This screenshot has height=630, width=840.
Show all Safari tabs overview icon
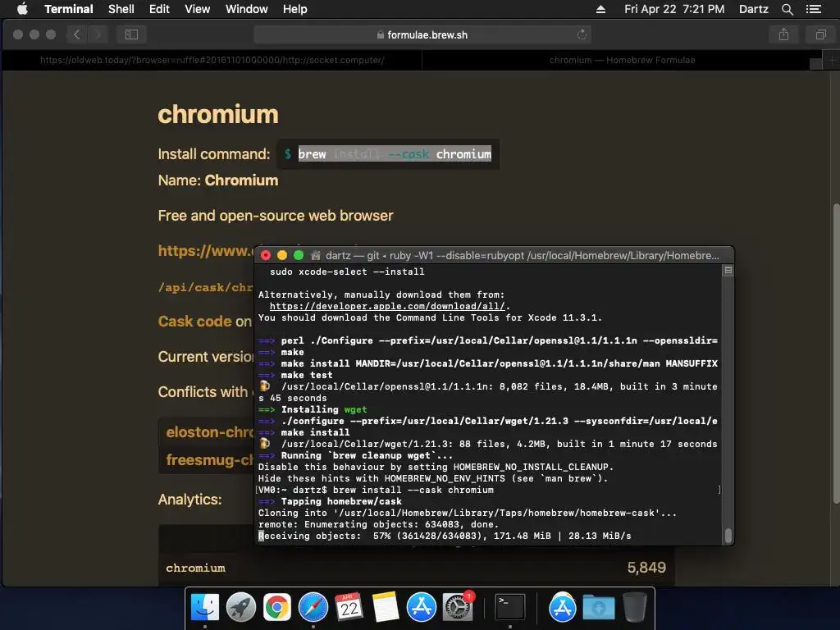[820, 34]
